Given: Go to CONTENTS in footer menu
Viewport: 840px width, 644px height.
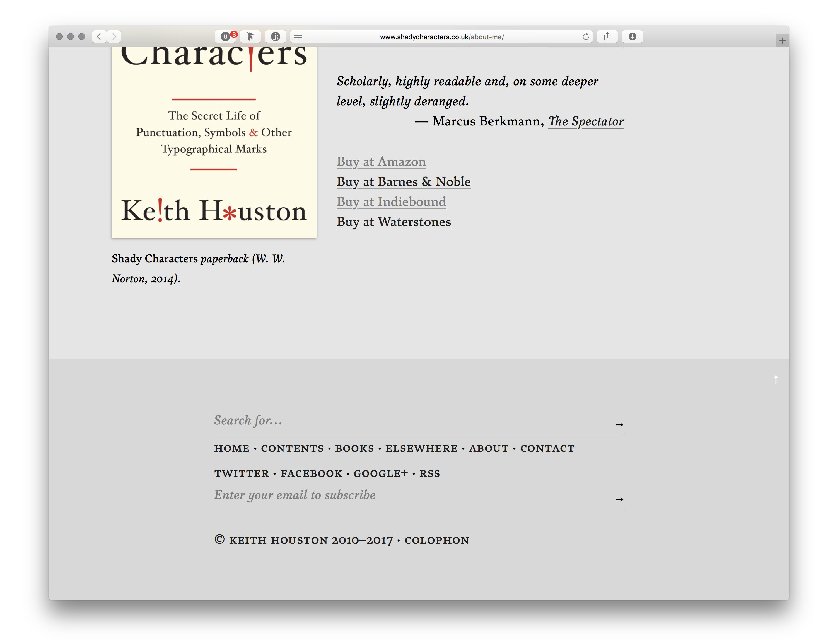Looking at the screenshot, I should (x=292, y=448).
